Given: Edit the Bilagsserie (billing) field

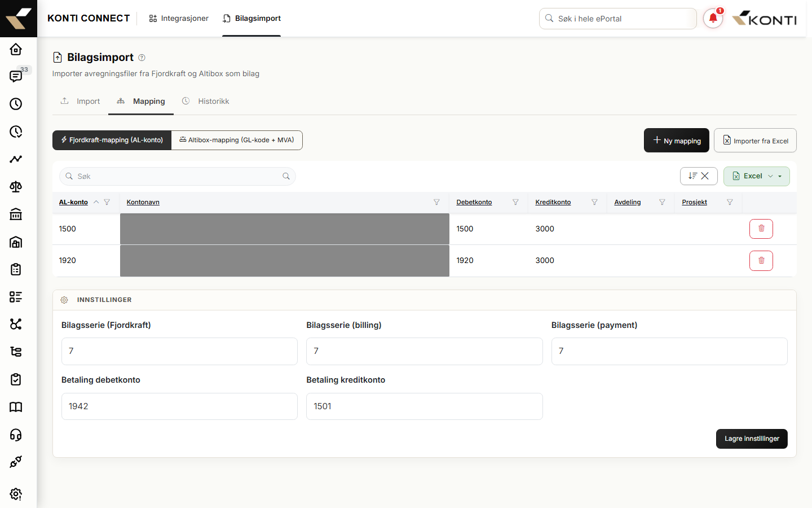Looking at the screenshot, I should pyautogui.click(x=425, y=351).
